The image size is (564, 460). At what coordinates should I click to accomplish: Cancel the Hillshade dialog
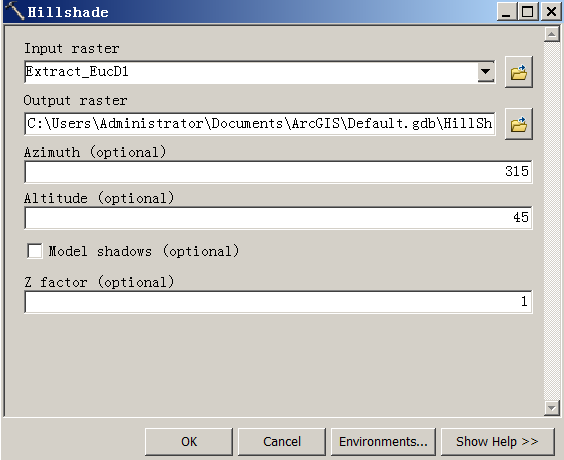pos(282,442)
